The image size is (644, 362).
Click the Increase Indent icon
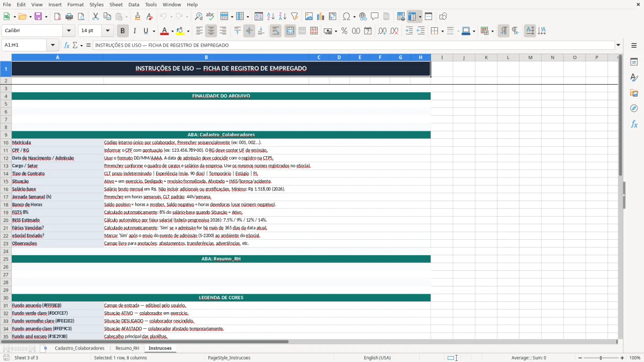pyautogui.click(x=409, y=31)
